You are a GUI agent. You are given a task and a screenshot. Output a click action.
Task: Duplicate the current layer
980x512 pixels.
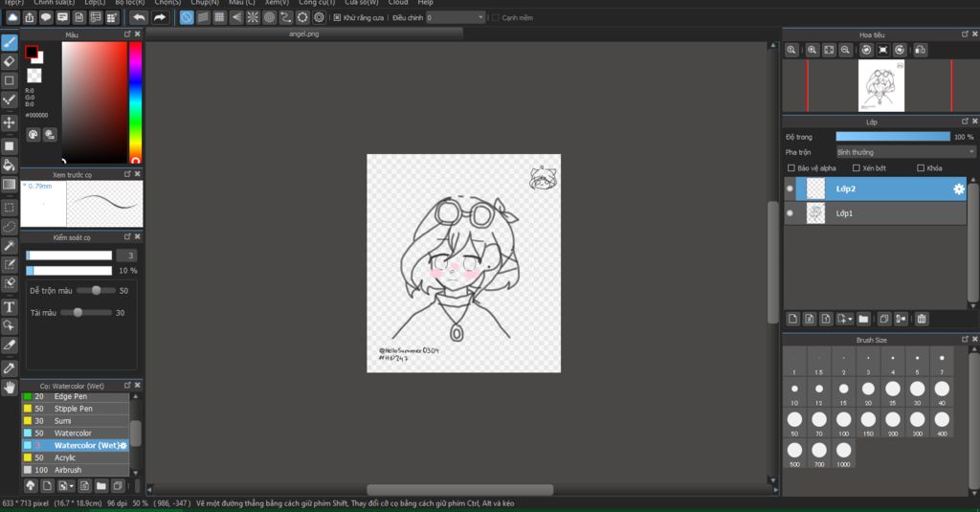[x=883, y=319]
